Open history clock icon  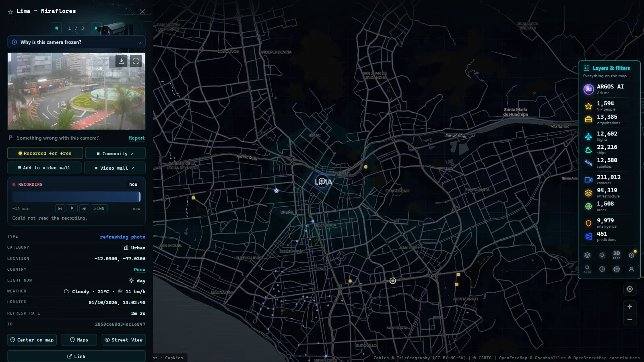[x=602, y=269]
